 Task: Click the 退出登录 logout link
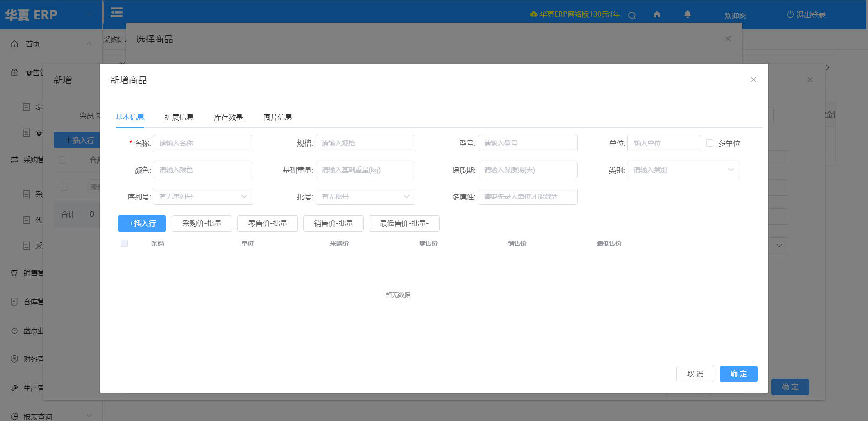coord(806,14)
